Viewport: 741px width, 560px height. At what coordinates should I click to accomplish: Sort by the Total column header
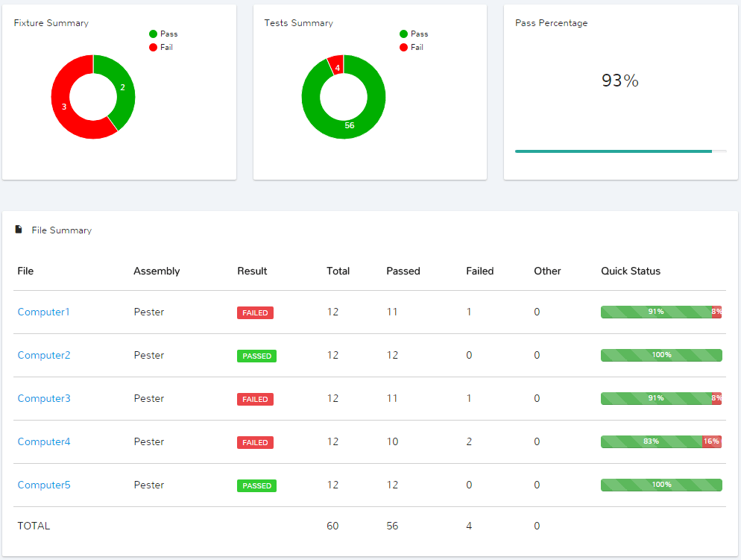click(338, 271)
